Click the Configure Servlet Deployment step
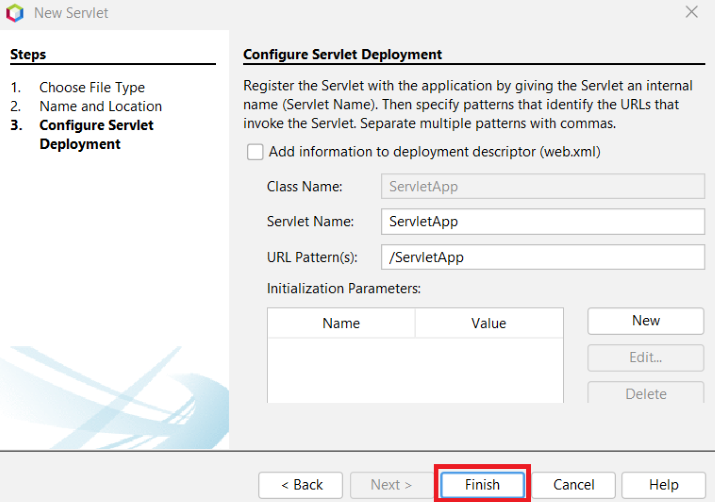Screen dimensions: 715x502 [96, 135]
